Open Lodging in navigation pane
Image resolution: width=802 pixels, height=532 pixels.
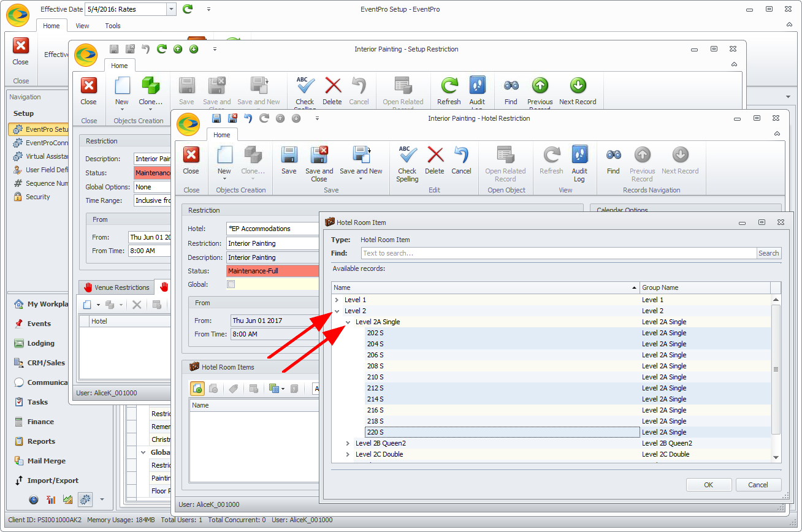click(41, 343)
